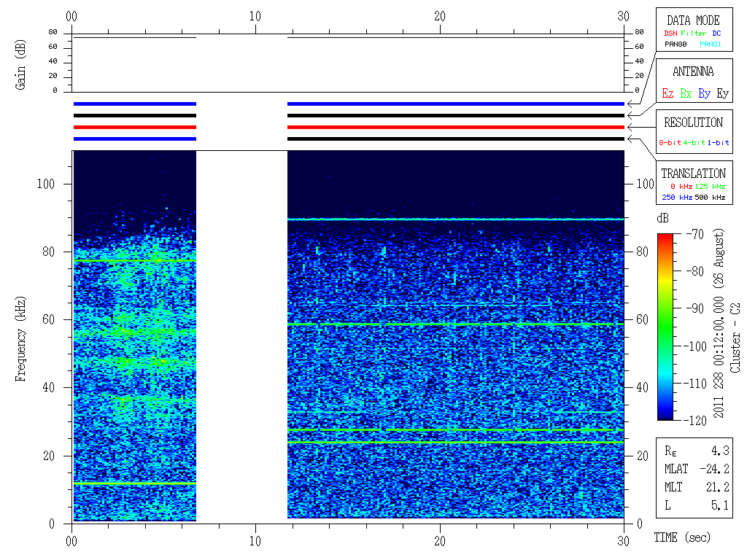Click the dB color scale bar
Viewport: 747px width, 560px height.
(x=665, y=327)
